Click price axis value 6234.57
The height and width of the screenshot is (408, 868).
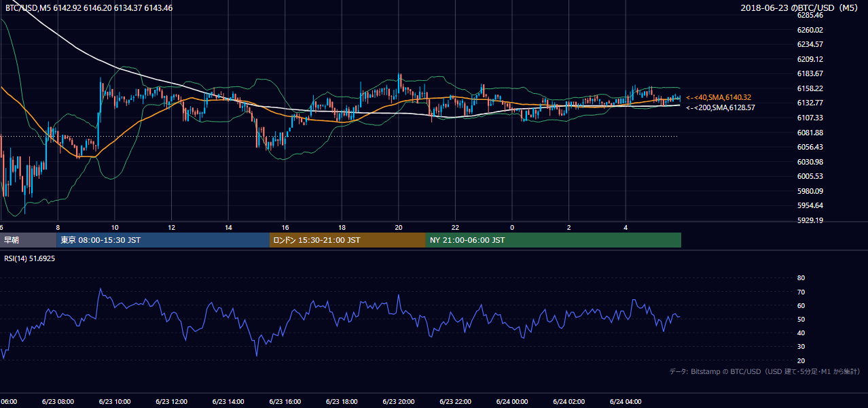[x=810, y=44]
